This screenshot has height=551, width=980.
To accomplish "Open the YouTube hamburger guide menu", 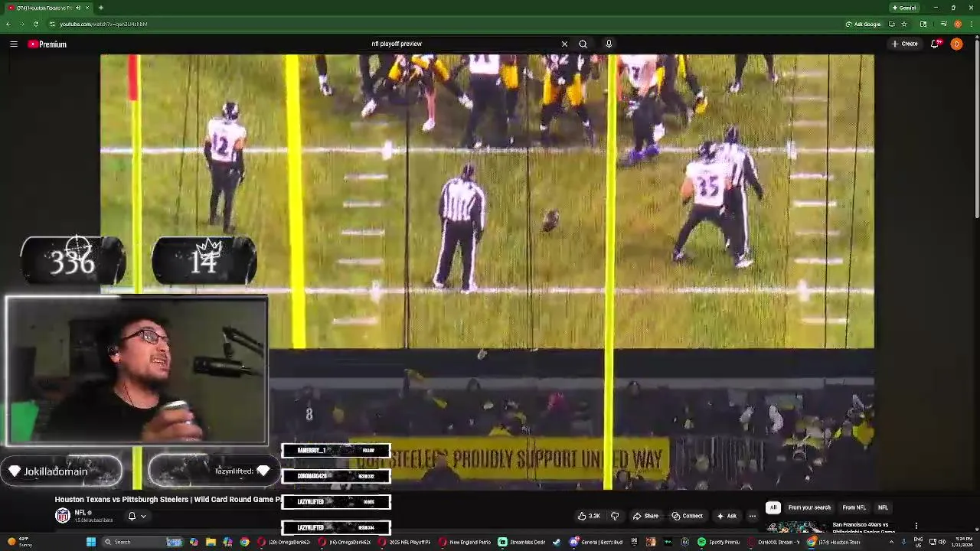I will [14, 44].
